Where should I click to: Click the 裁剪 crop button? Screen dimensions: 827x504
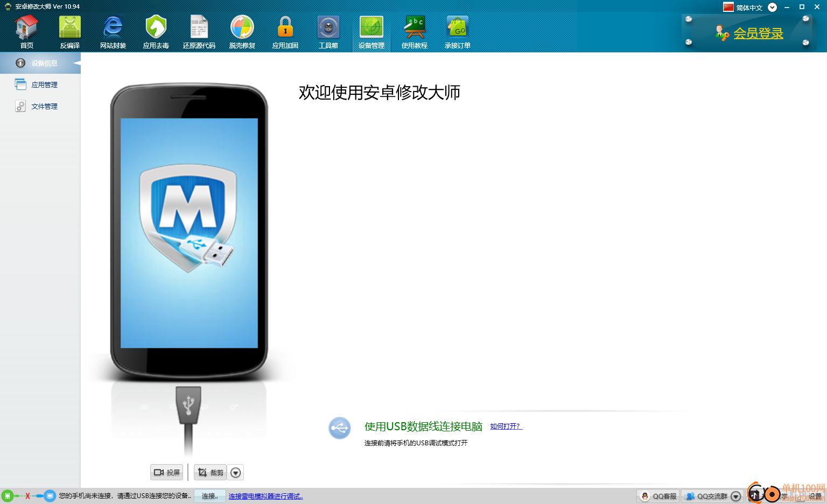[x=211, y=472]
